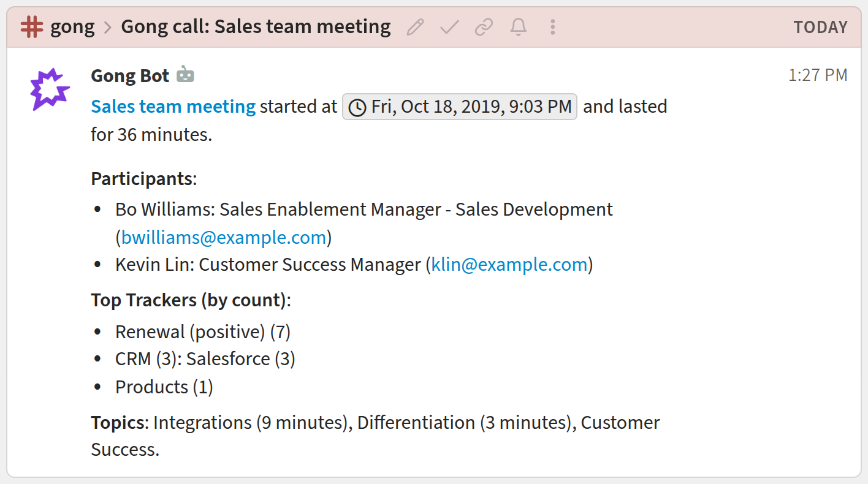This screenshot has height=484, width=868.
Task: Click the purple Gong Bot avatar
Action: pyautogui.click(x=50, y=89)
